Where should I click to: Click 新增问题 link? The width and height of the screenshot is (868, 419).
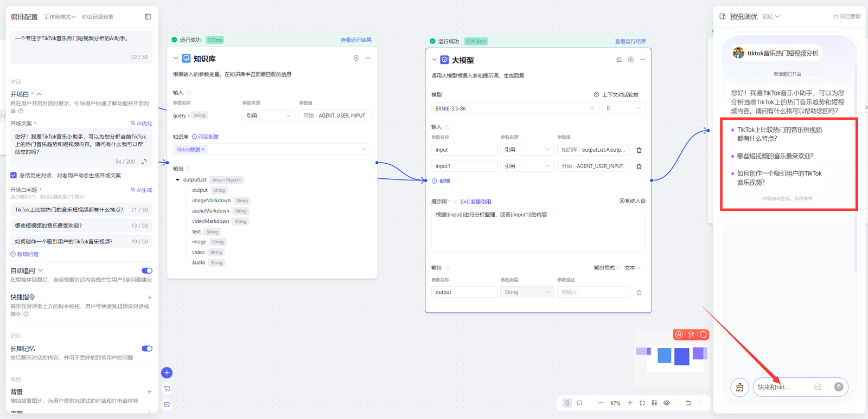[24, 254]
